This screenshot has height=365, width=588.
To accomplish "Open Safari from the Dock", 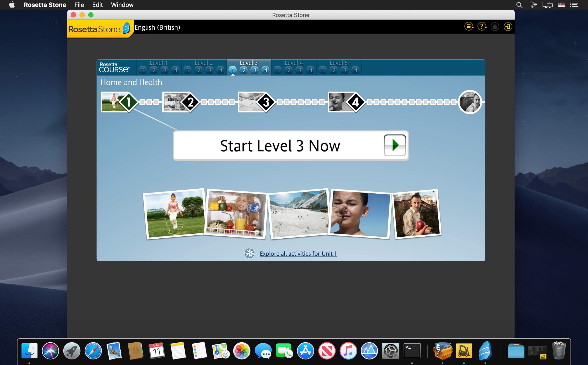I will [93, 351].
